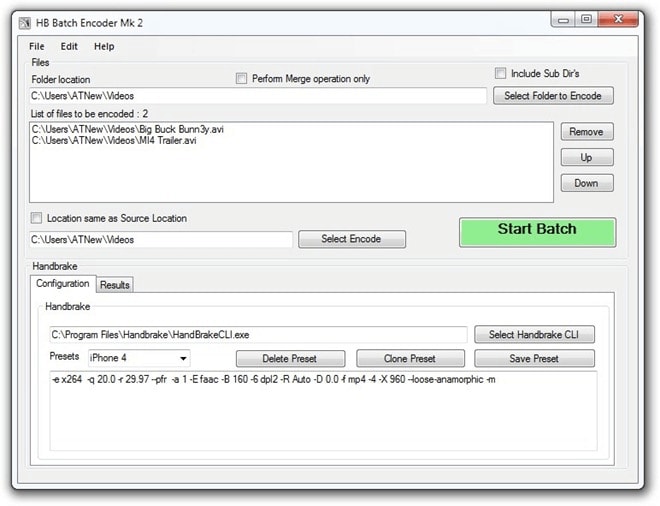Click Select Folder to Encode button

(x=553, y=96)
